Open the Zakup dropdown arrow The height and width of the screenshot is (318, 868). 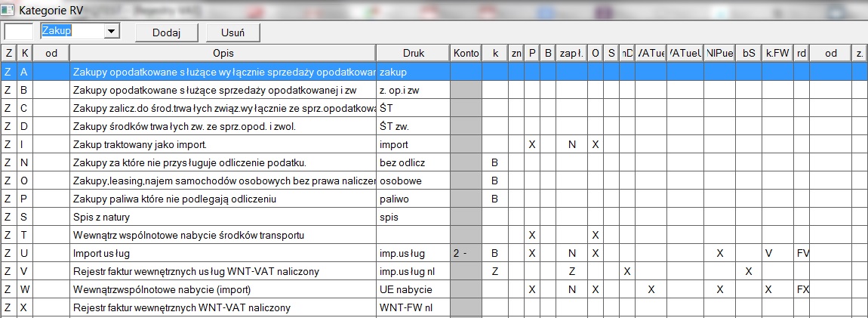[x=112, y=31]
